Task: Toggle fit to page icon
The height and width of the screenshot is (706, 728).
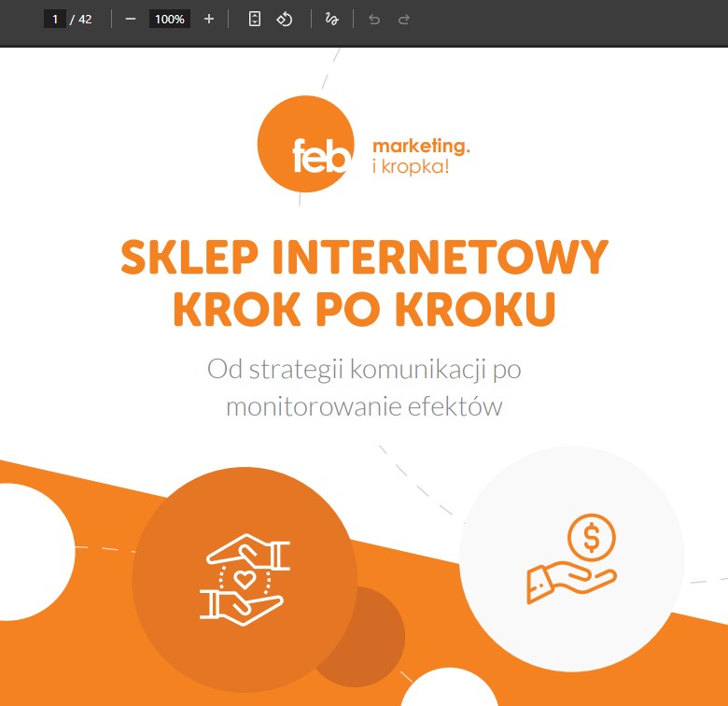Action: pyautogui.click(x=255, y=19)
